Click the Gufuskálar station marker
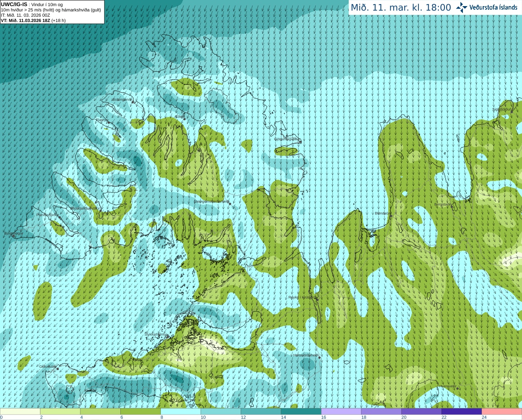This screenshot has height=420, width=522. click(58, 369)
